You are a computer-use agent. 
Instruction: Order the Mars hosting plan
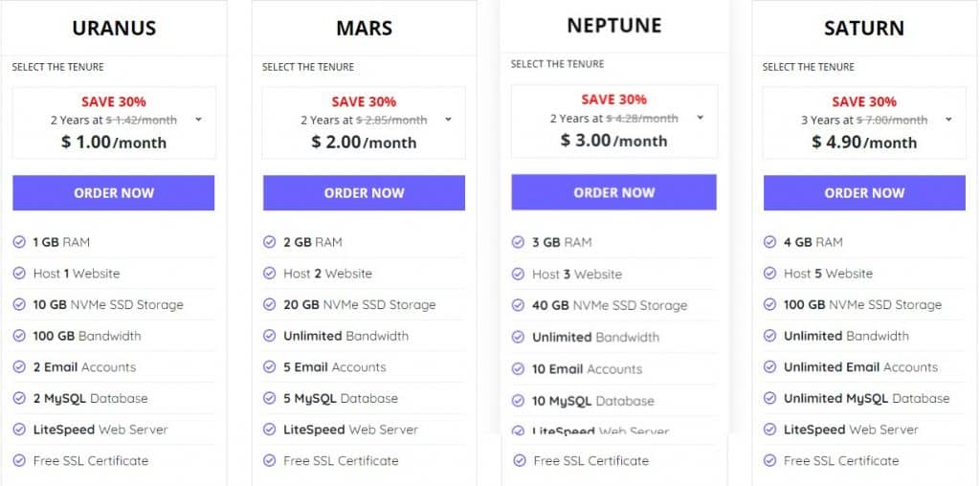(x=364, y=192)
